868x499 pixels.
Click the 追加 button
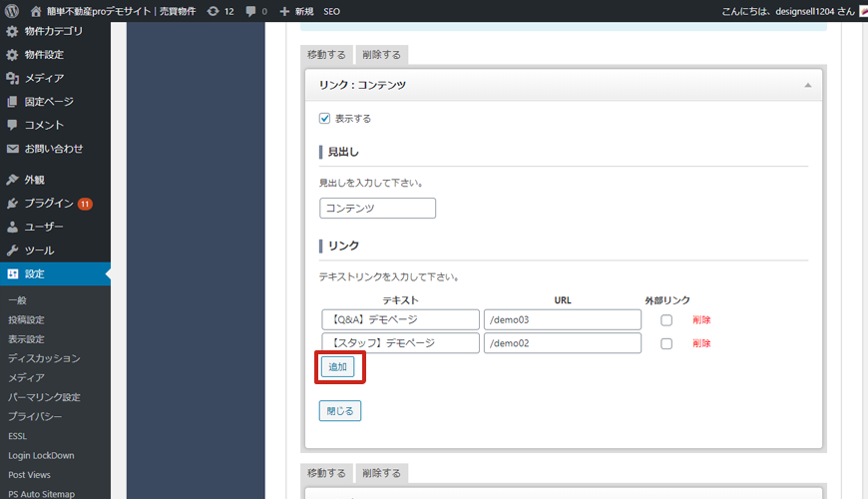click(337, 367)
